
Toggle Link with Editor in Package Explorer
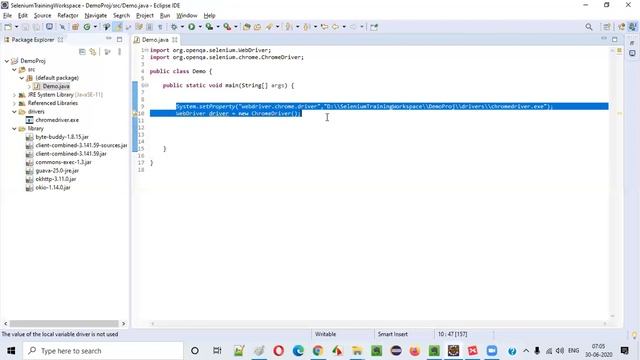pos(93,52)
